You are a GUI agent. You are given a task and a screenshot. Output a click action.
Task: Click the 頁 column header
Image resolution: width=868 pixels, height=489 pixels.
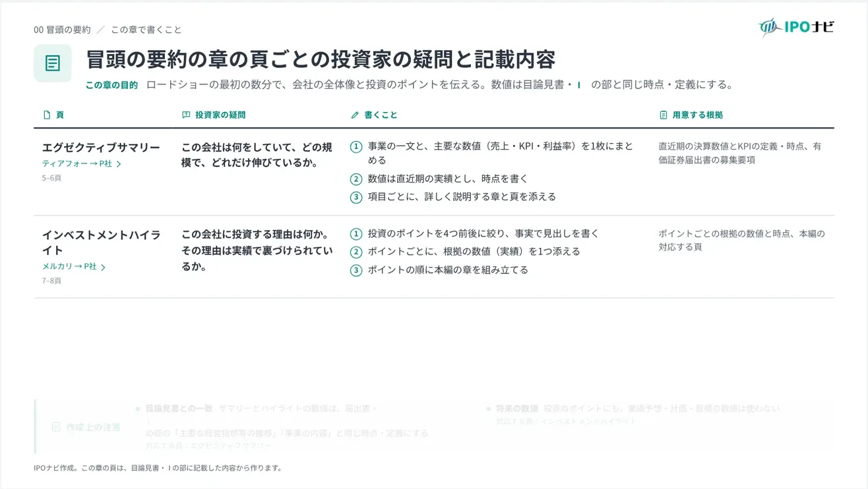point(60,115)
